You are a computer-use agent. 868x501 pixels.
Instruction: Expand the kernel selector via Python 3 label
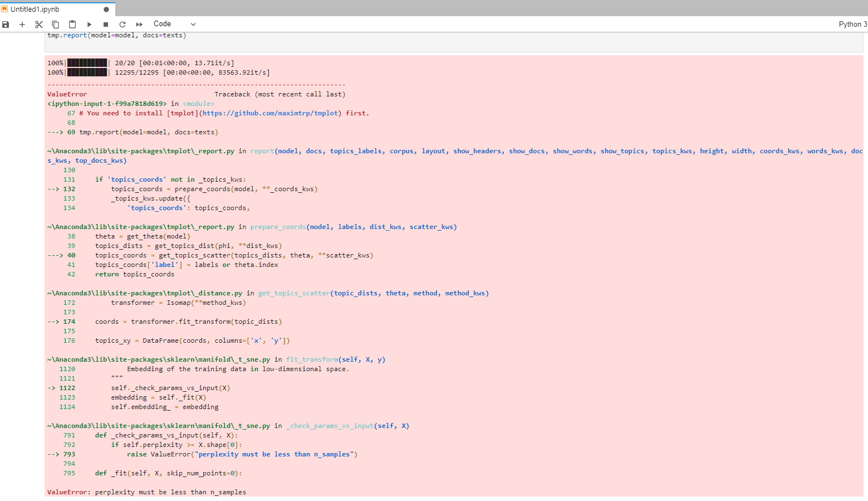point(852,24)
